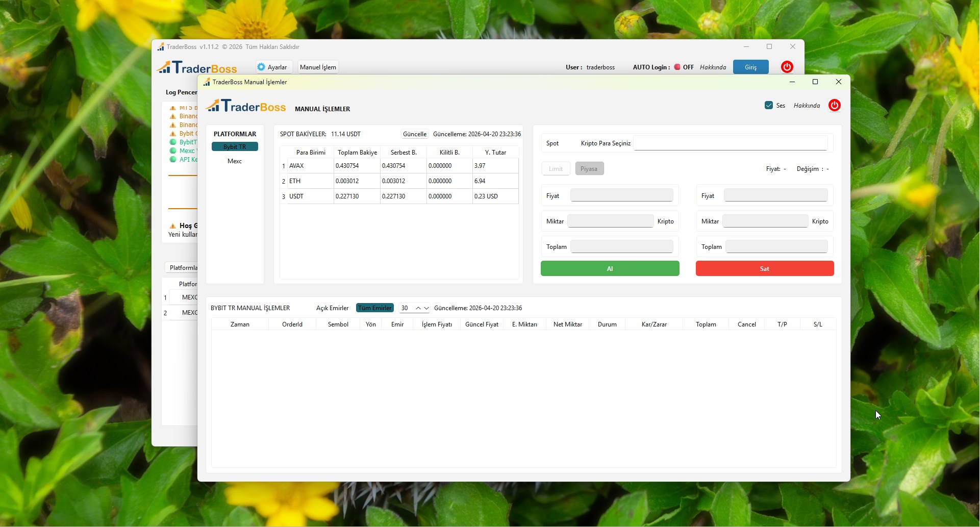The image size is (980, 527).
Task: Sort orders by OrderId column
Action: 292,324
